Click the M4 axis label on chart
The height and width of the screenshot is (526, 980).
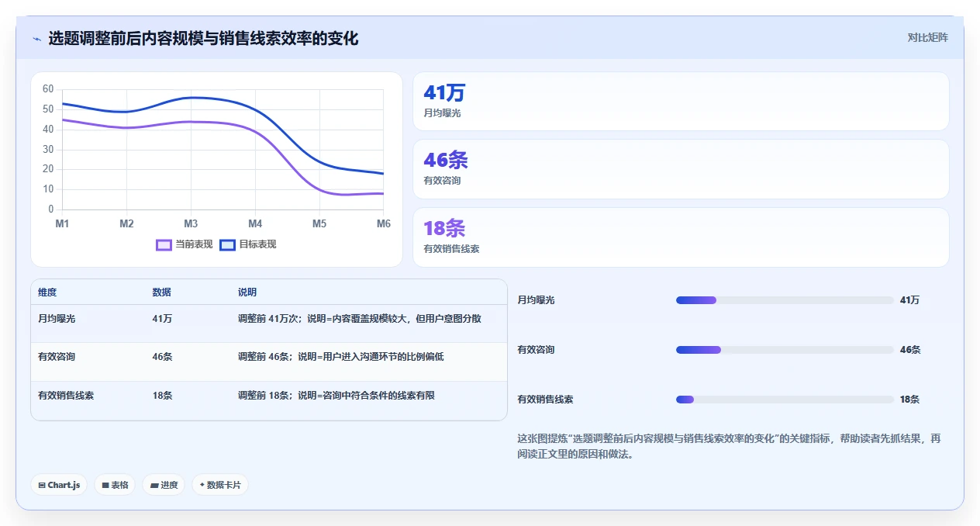[x=255, y=223]
